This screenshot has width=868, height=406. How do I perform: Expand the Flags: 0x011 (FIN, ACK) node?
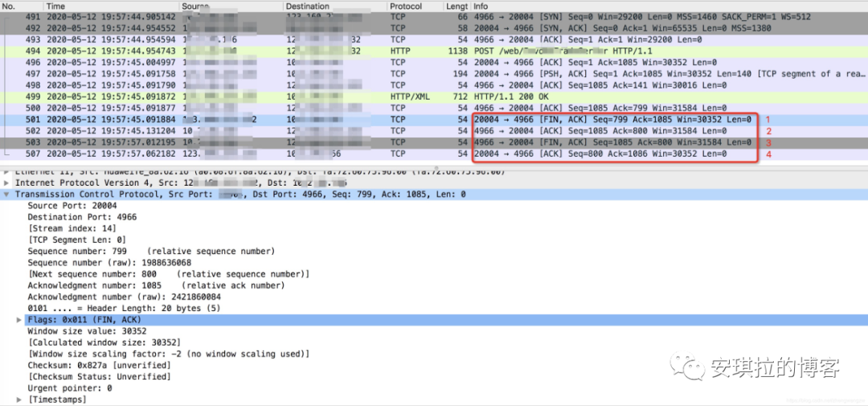(x=19, y=320)
